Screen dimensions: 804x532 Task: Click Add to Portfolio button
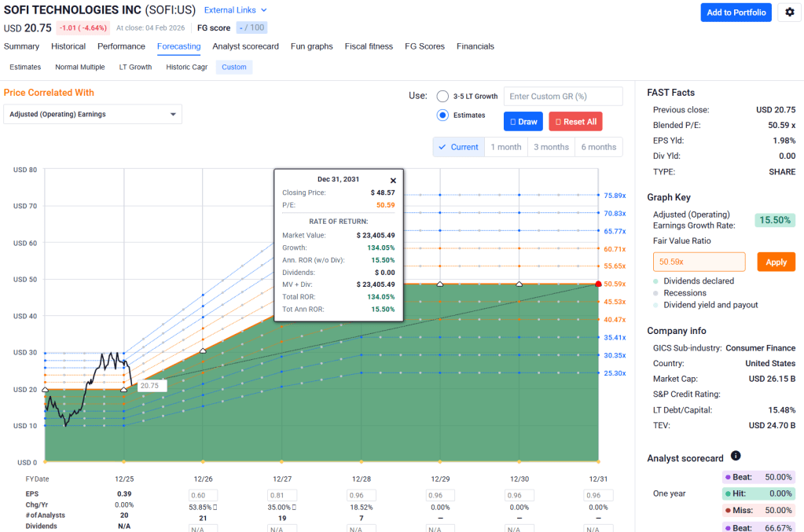pyautogui.click(x=736, y=13)
